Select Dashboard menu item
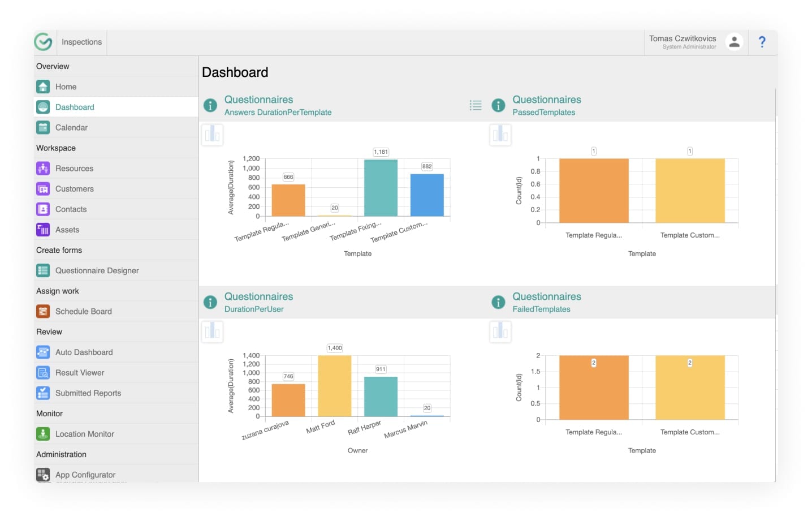Image resolution: width=812 pixels, height=521 pixels. click(116, 107)
